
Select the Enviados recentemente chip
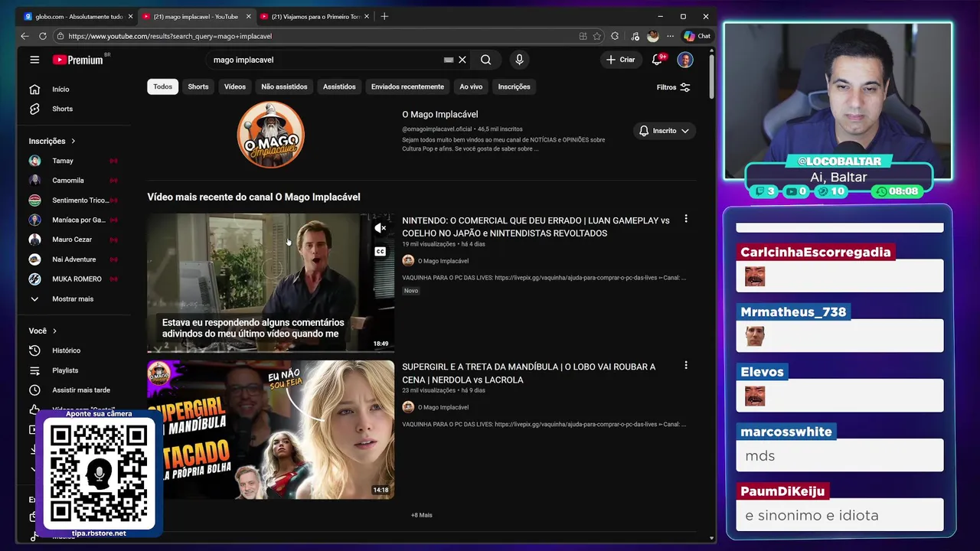point(407,86)
